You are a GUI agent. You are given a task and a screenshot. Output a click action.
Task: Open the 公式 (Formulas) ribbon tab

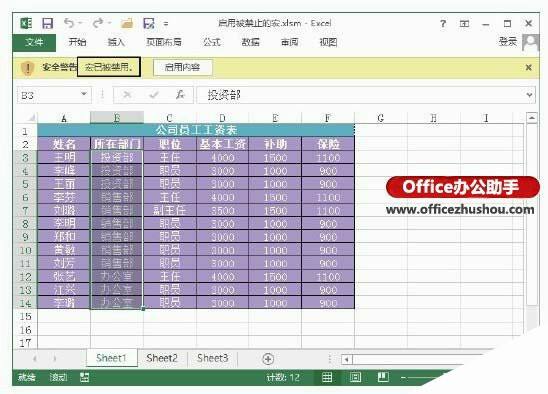point(212,42)
